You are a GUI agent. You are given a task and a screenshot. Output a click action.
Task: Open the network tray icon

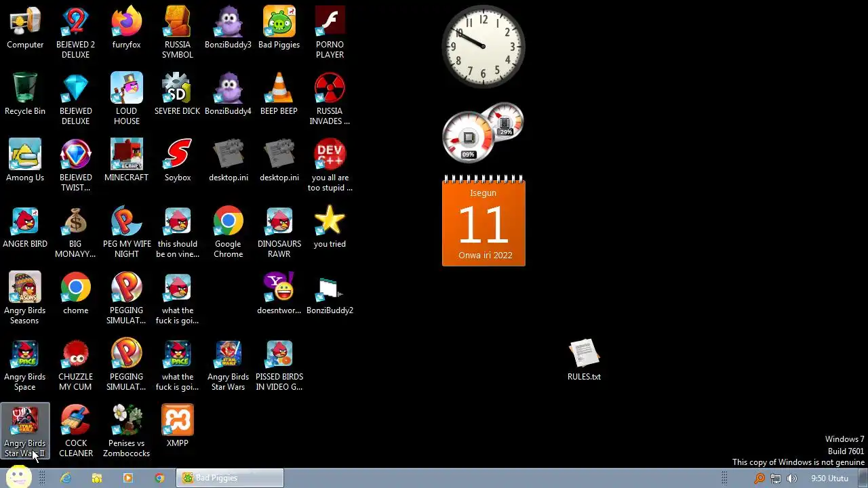[x=776, y=479]
